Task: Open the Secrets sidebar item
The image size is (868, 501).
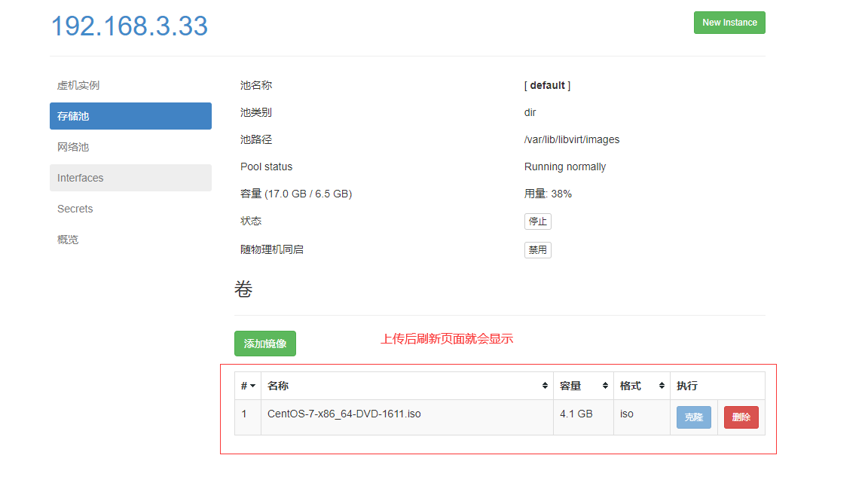Action: (75, 209)
